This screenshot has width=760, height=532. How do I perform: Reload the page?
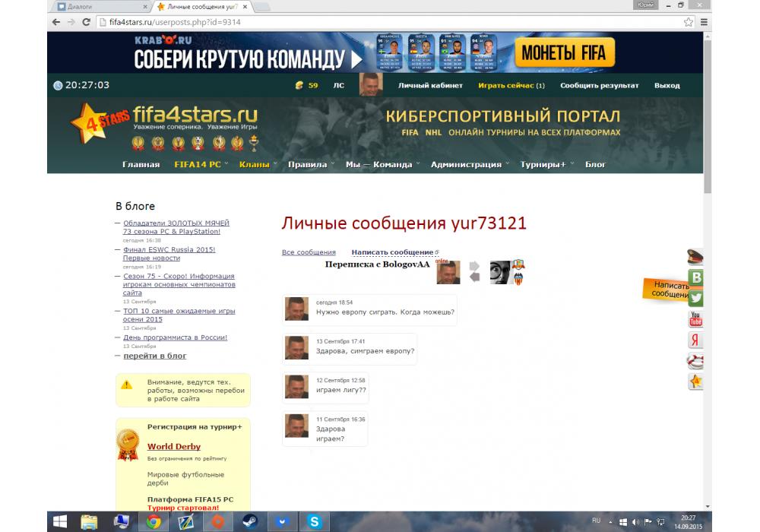point(87,22)
